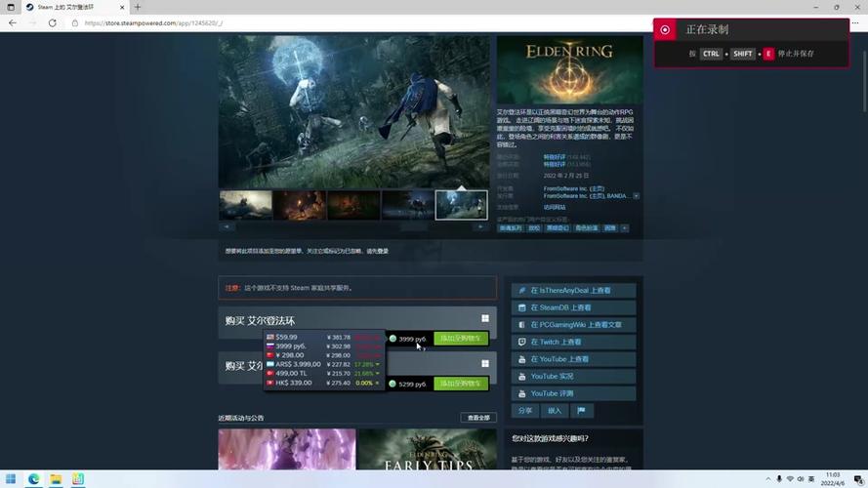Viewport: 868px width, 488px height.
Task: Click the Elden Ring header capsule image
Action: coord(569,69)
